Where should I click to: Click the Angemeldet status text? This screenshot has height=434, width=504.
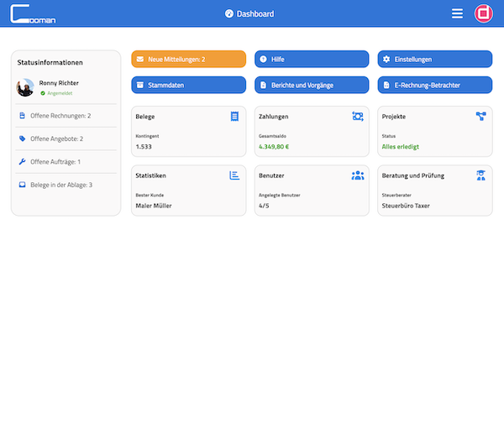(x=60, y=93)
